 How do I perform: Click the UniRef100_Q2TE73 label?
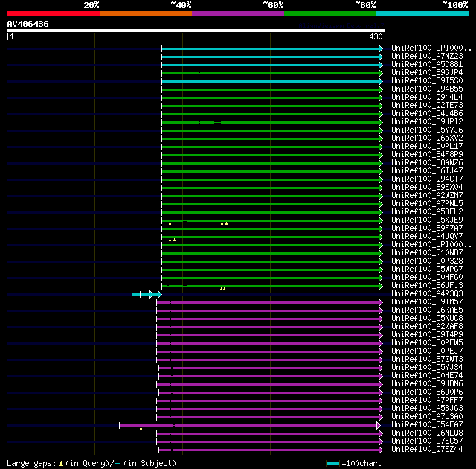point(427,106)
